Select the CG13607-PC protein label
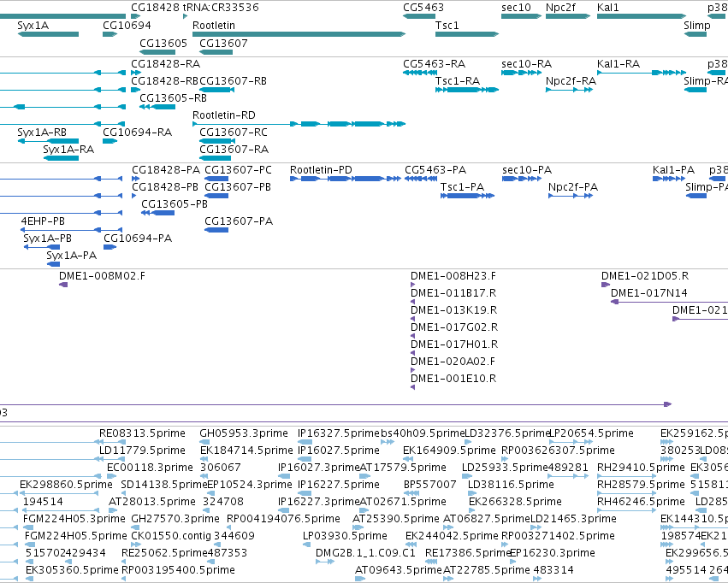 (x=238, y=170)
